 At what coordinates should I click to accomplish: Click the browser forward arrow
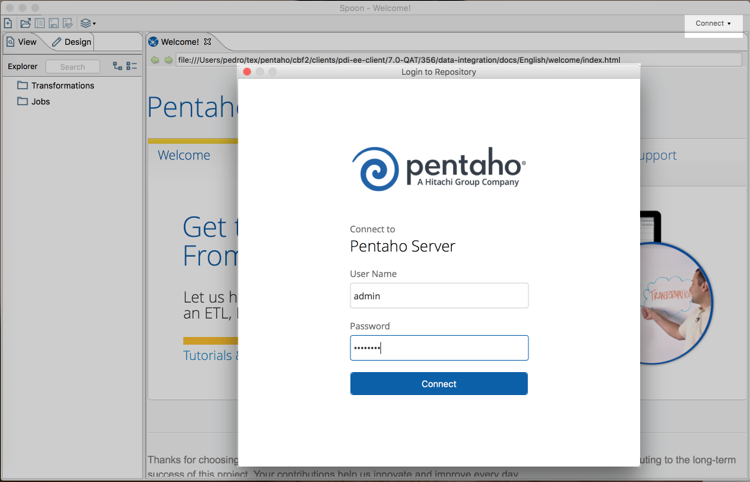168,60
